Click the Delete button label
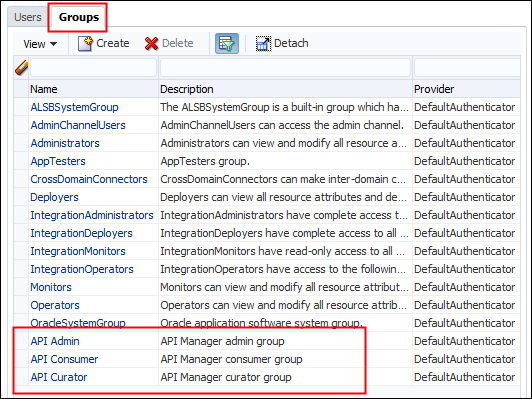 pos(178,43)
